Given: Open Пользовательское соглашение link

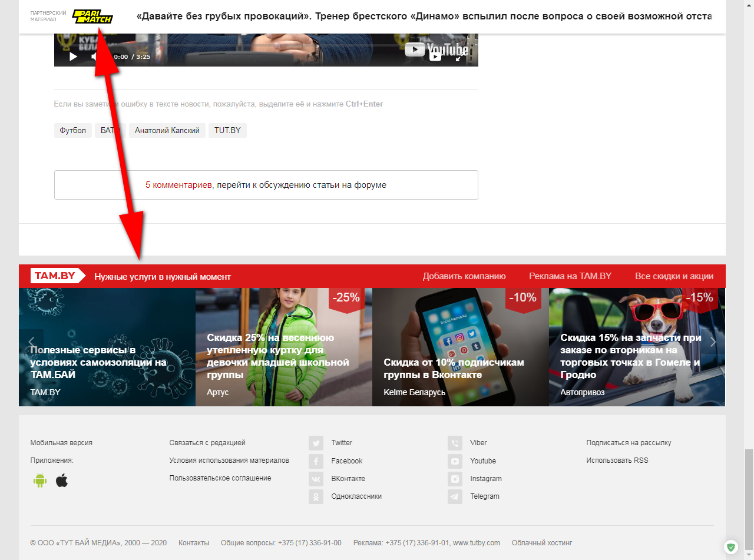Looking at the screenshot, I should pyautogui.click(x=220, y=478).
